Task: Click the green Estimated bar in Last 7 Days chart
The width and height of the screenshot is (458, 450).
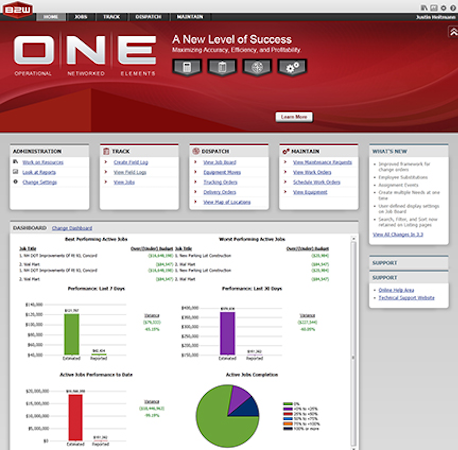Action: pyautogui.click(x=72, y=334)
